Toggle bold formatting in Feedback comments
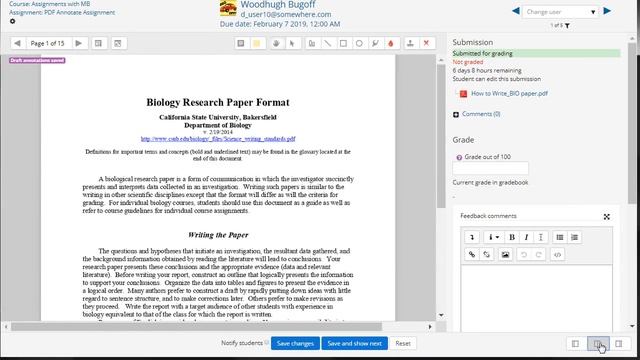 click(512, 237)
